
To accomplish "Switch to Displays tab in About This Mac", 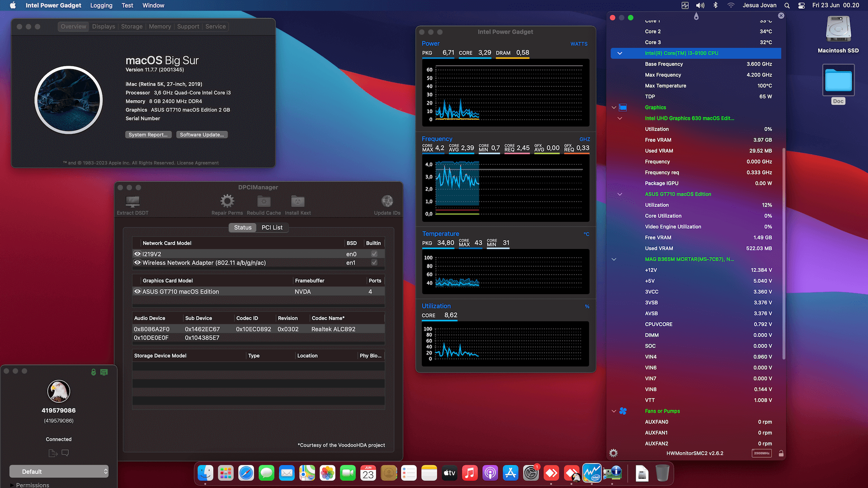I will click(104, 27).
